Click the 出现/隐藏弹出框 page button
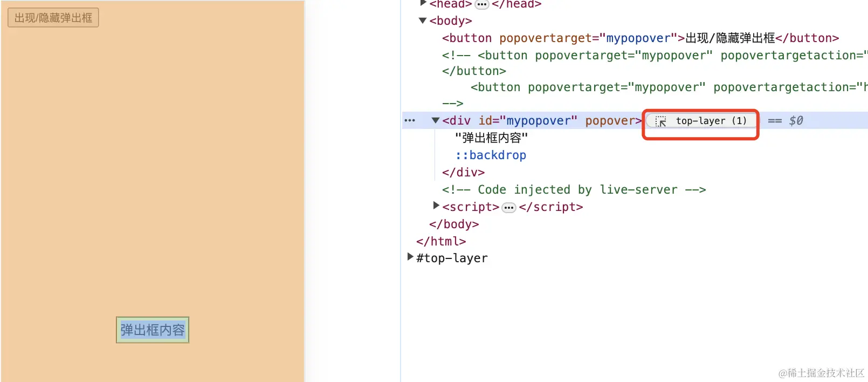 [x=53, y=18]
